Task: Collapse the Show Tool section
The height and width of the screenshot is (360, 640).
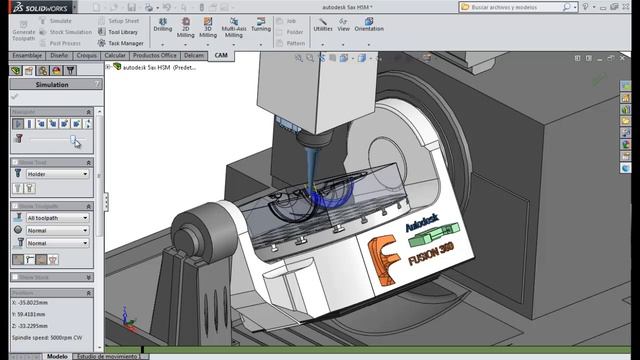Action: [89, 162]
